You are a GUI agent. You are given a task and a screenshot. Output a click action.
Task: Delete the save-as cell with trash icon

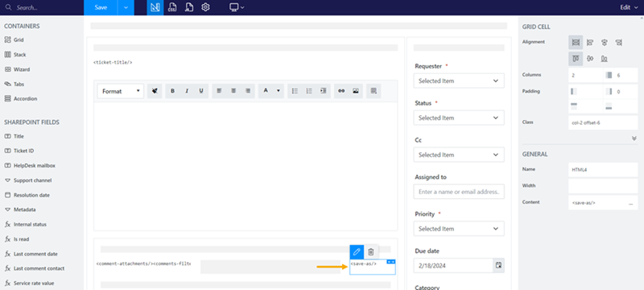click(371, 252)
